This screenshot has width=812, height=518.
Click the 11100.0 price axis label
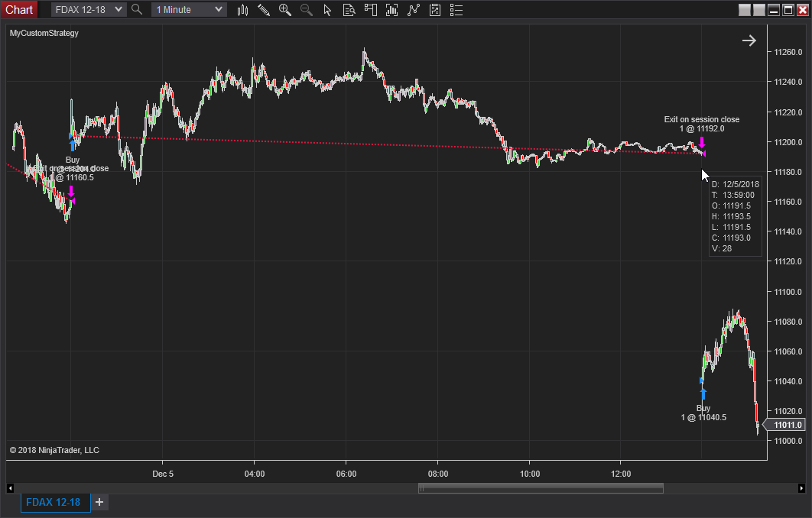788,292
